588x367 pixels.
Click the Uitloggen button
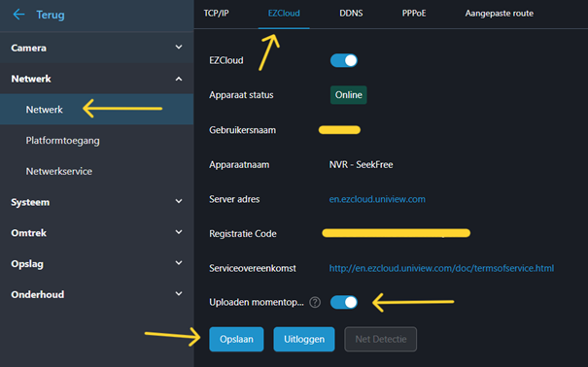[x=304, y=339]
